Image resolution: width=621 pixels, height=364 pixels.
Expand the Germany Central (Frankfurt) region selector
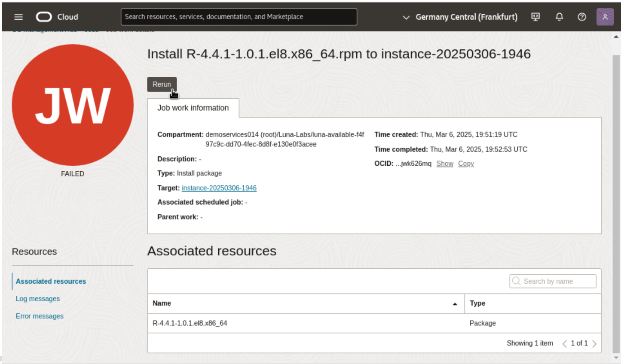pos(460,17)
